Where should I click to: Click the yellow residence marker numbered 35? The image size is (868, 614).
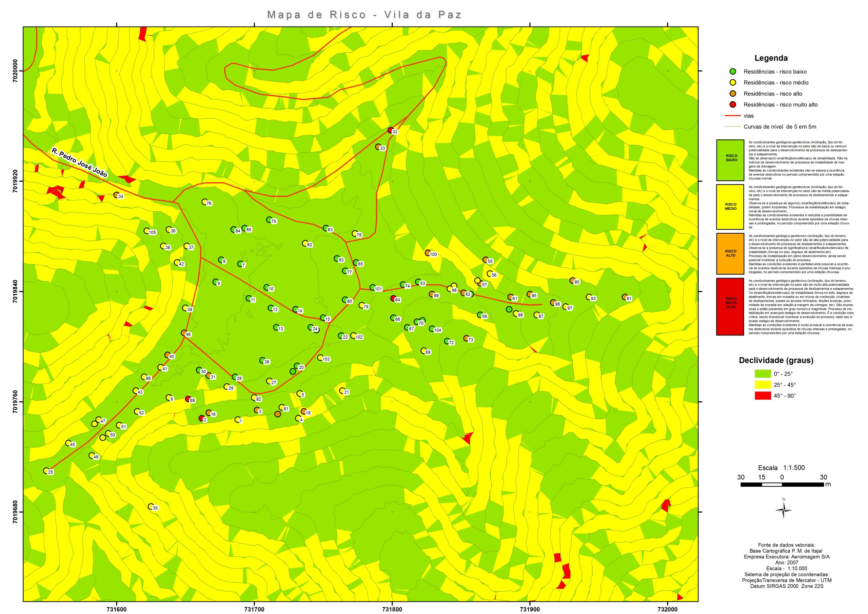pyautogui.click(x=151, y=506)
